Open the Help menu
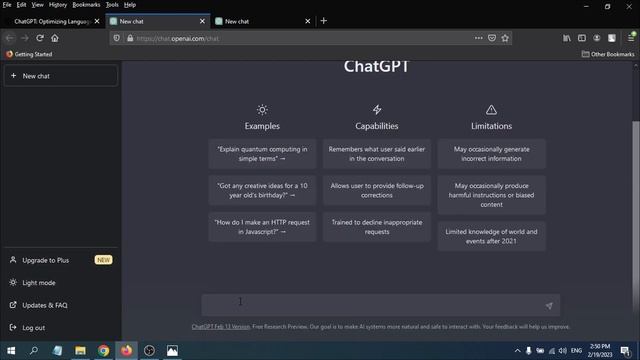The height and width of the screenshot is (360, 640). point(130,5)
